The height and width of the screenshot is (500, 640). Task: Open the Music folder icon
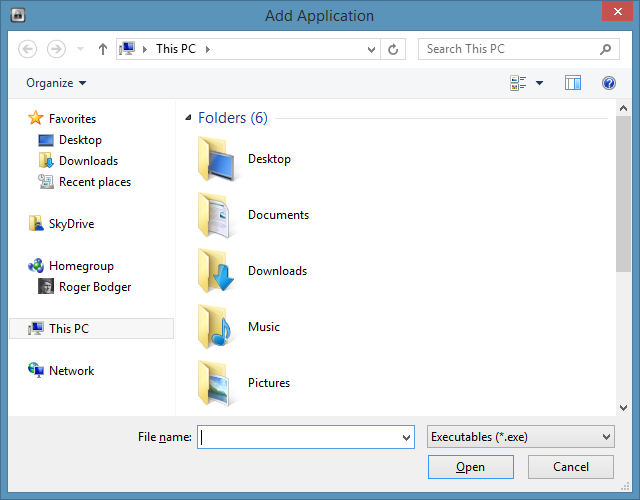tap(215, 327)
